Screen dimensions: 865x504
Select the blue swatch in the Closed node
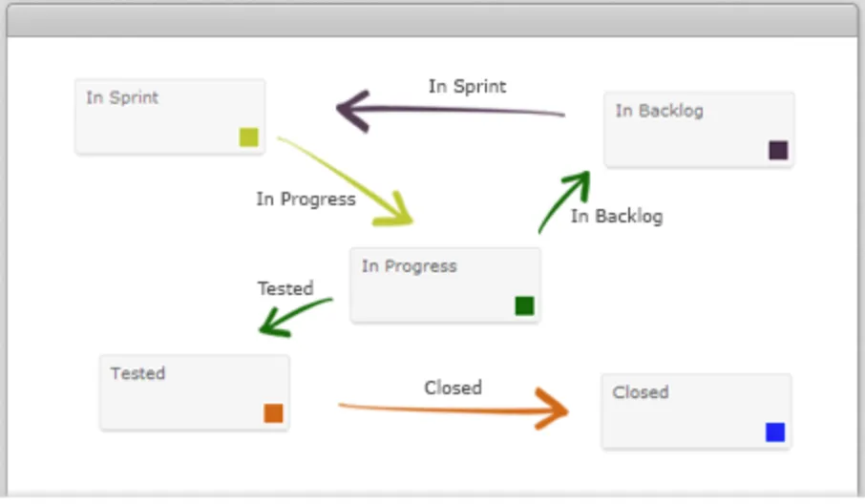[775, 432]
